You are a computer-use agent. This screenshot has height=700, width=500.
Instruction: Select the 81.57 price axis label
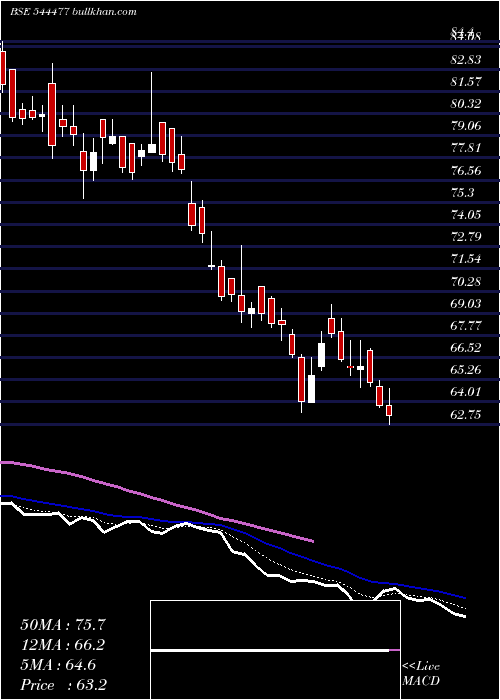pyautogui.click(x=466, y=82)
